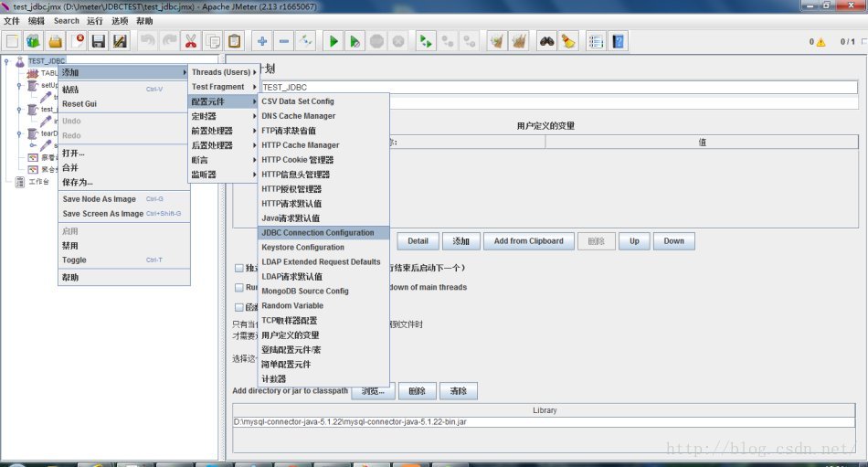Select the mysql-connector jar library row
This screenshot has height=467, width=868.
(545, 422)
